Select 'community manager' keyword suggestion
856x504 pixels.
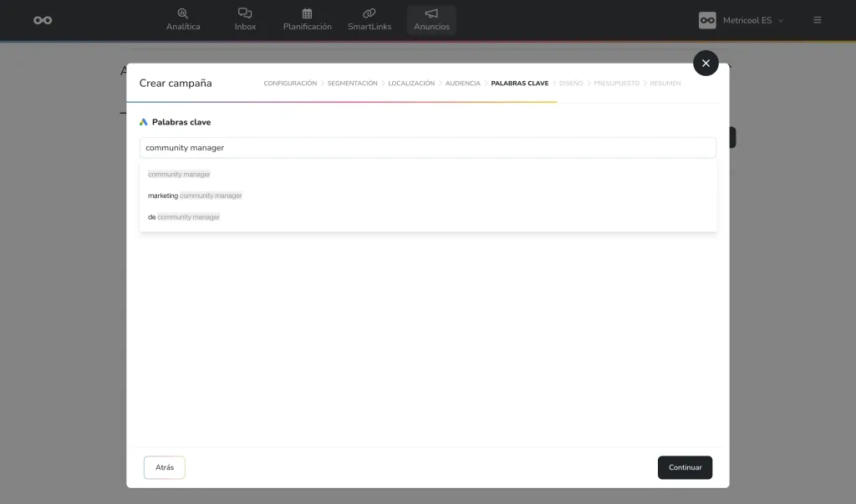click(x=179, y=174)
